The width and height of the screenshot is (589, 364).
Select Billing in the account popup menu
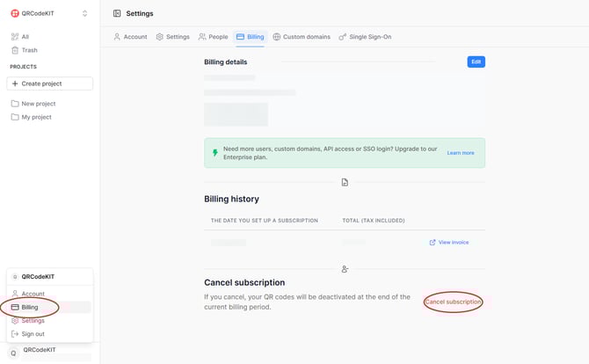pyautogui.click(x=30, y=308)
